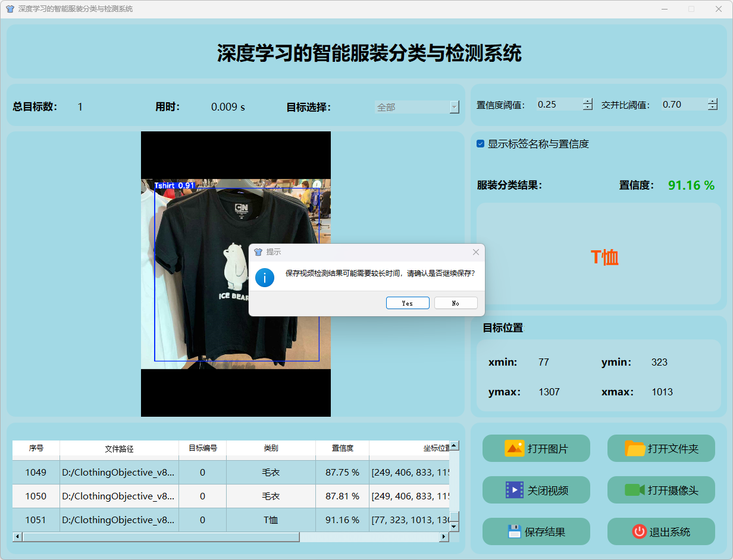Decrease the 交并比阈值 value with down arrow
The image size is (733, 560).
click(712, 108)
